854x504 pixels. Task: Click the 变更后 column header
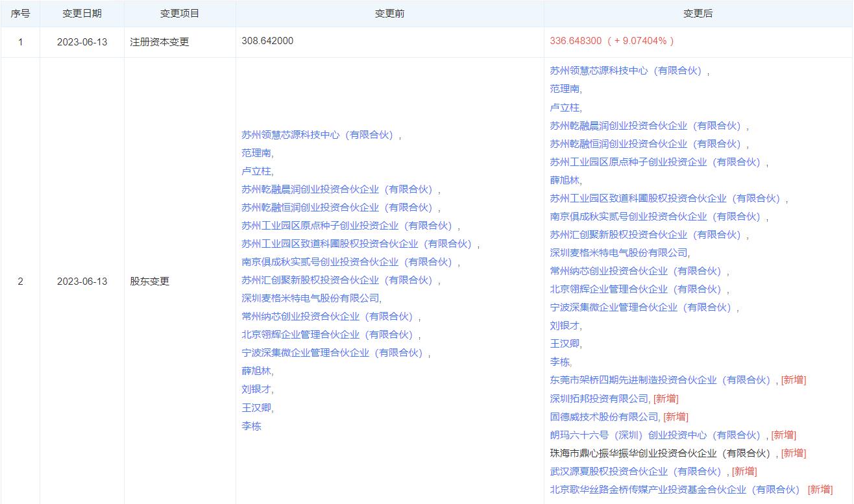[698, 13]
